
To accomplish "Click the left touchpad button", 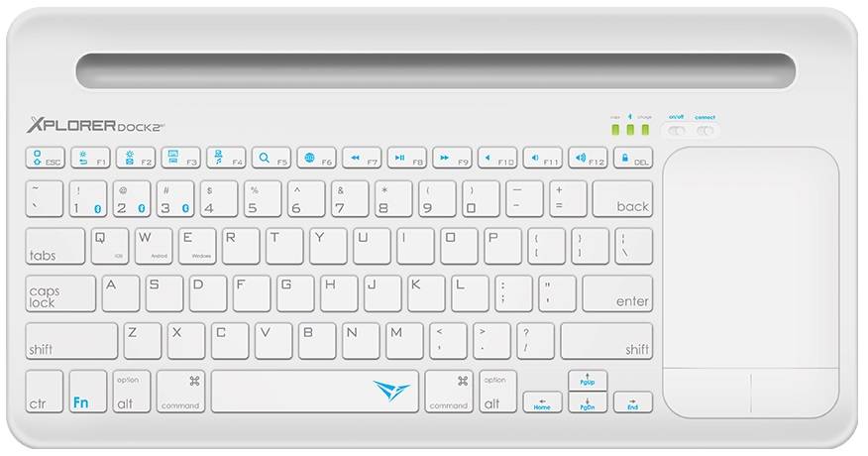I will [x=706, y=393].
